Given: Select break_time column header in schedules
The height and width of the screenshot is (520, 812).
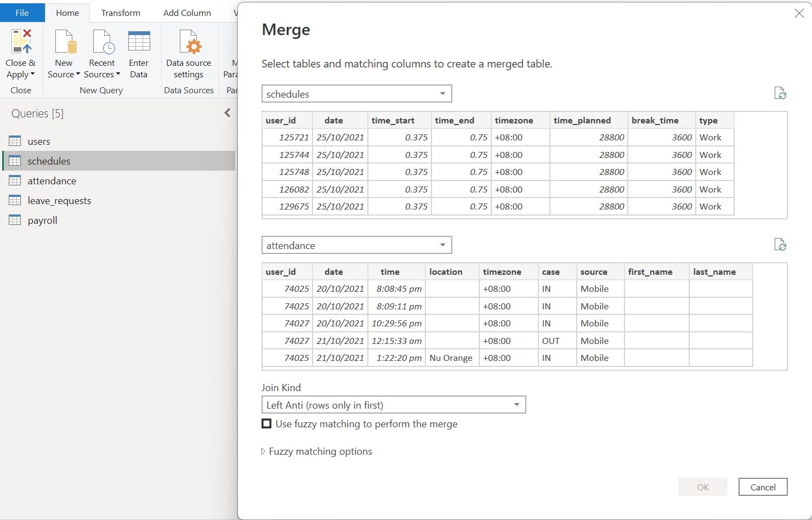Looking at the screenshot, I should (x=661, y=120).
